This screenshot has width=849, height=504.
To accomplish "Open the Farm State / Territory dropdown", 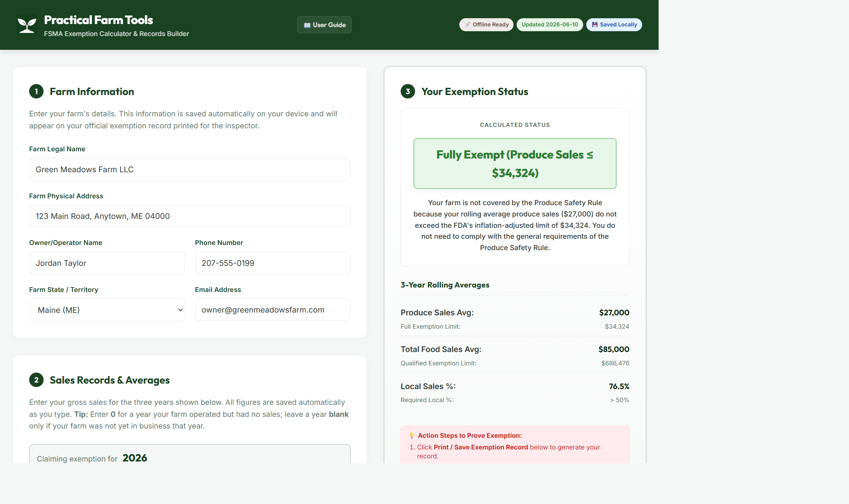I will 107,310.
